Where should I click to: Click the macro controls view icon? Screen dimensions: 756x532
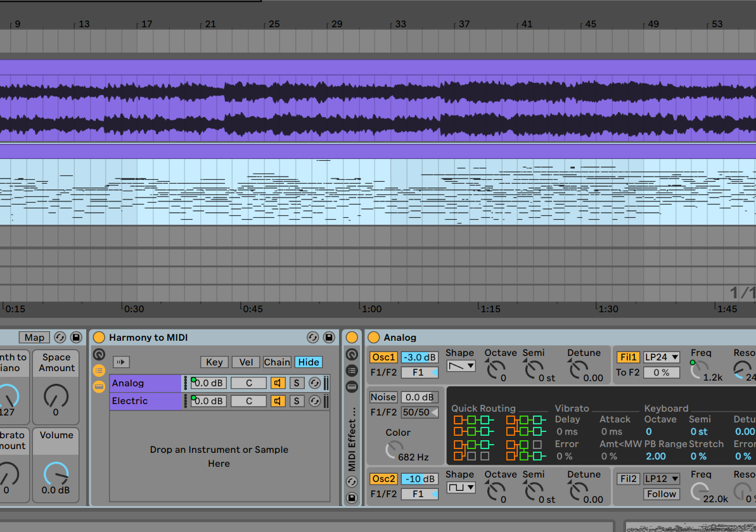click(x=99, y=387)
